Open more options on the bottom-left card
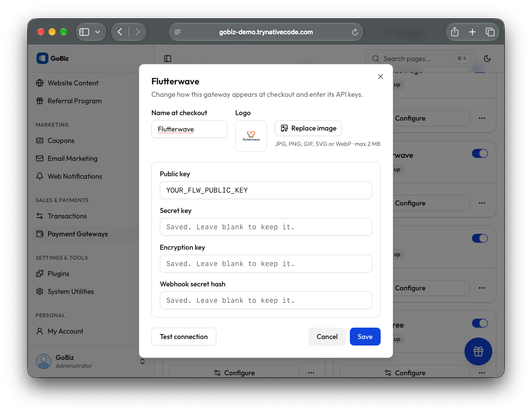Screen dimensions: 532x414 [311, 373]
